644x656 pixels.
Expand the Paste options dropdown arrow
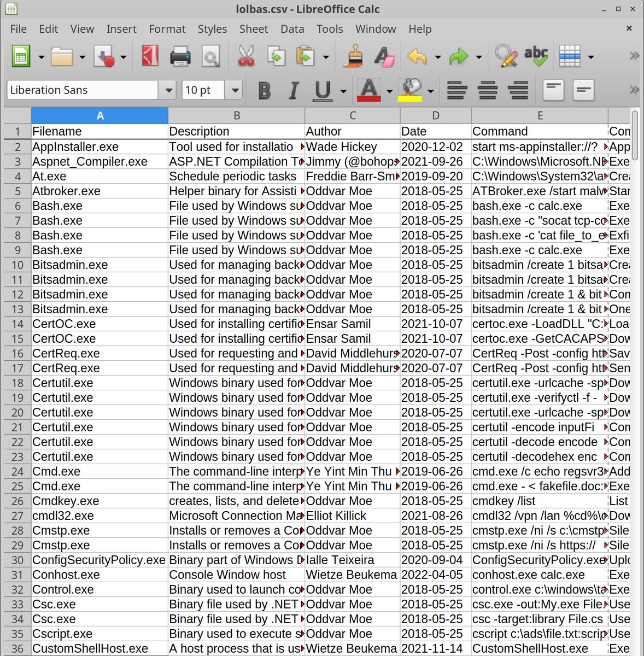pyautogui.click(x=326, y=57)
